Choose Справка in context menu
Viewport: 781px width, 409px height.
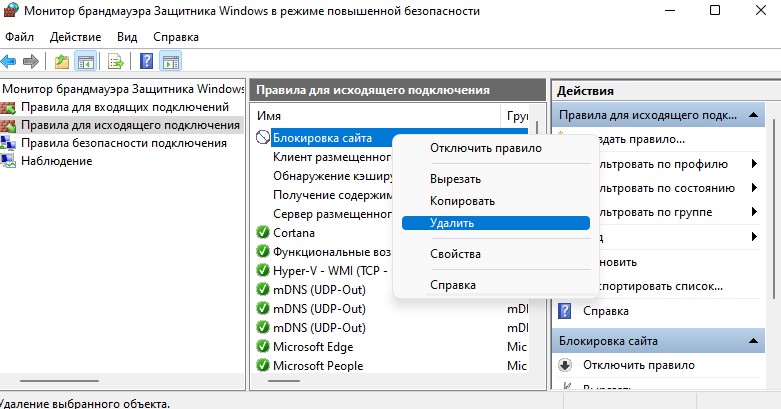[x=496, y=284]
